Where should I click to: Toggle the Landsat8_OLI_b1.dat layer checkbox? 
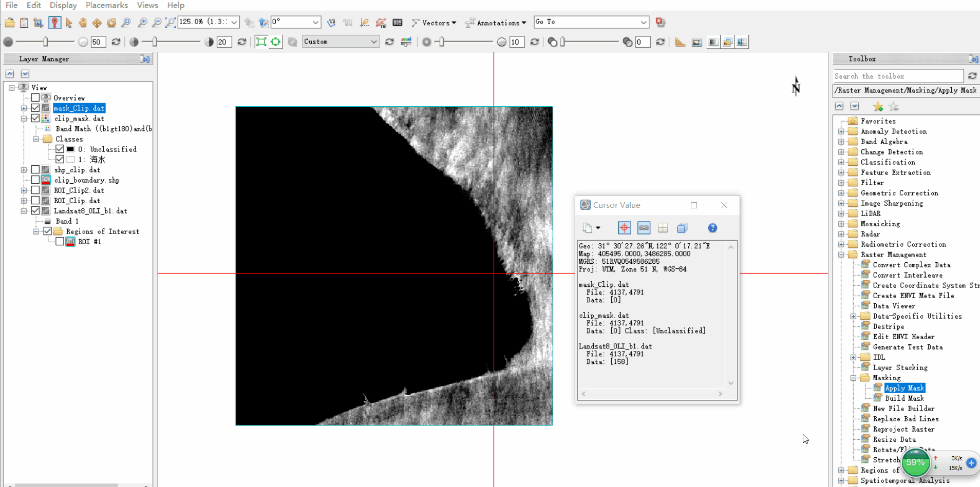[x=35, y=211]
